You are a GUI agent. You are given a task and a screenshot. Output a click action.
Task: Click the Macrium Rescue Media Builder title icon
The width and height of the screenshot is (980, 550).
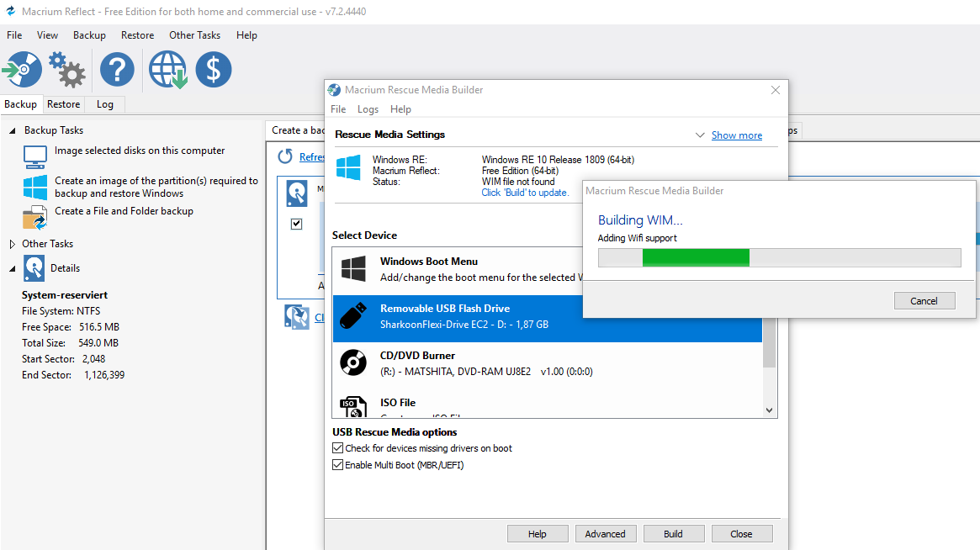[334, 90]
